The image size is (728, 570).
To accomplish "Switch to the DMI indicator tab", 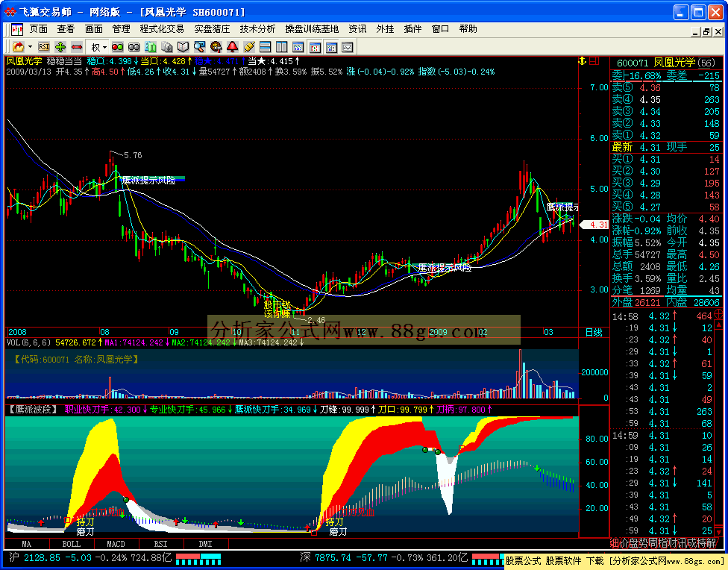I will [x=206, y=544].
